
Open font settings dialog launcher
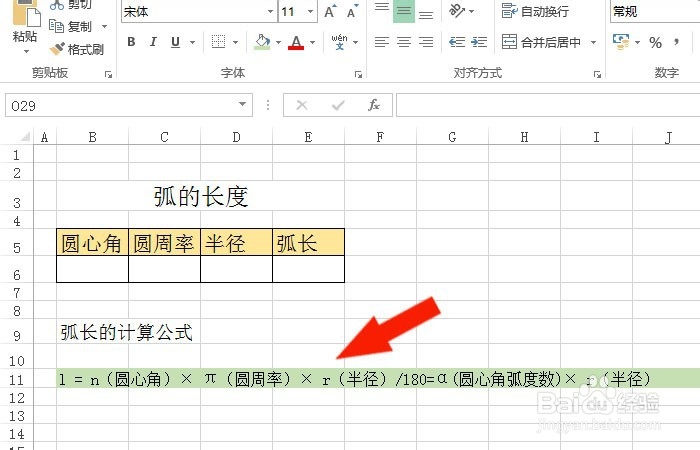click(x=358, y=74)
